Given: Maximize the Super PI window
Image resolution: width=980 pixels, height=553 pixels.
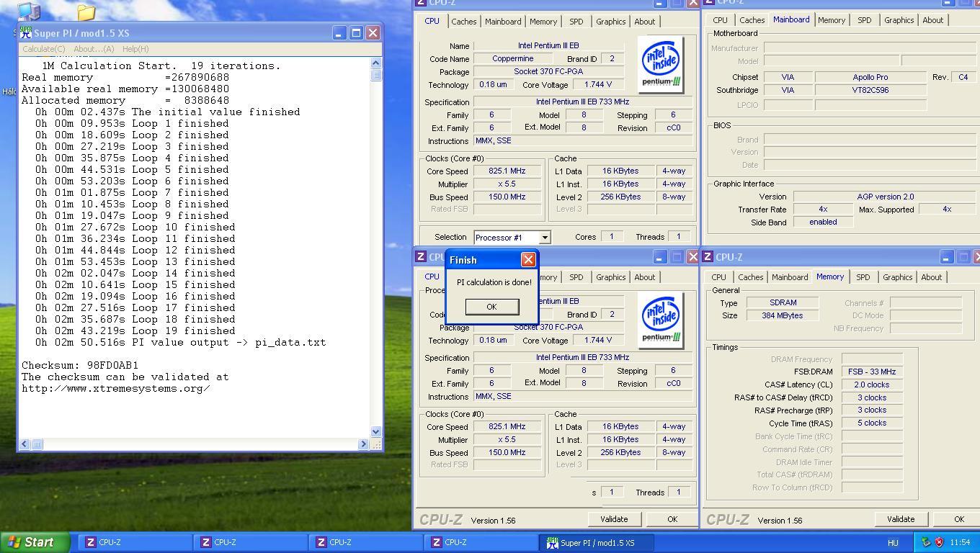Looking at the screenshot, I should 355,33.
